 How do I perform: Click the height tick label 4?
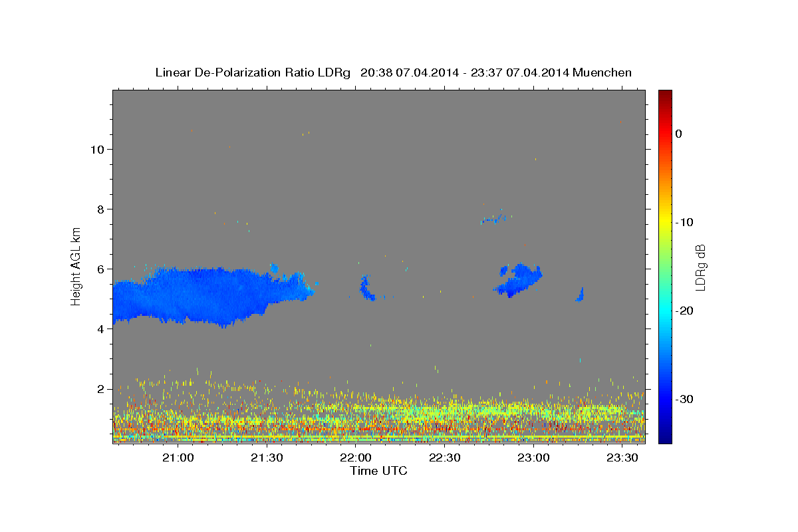101,329
